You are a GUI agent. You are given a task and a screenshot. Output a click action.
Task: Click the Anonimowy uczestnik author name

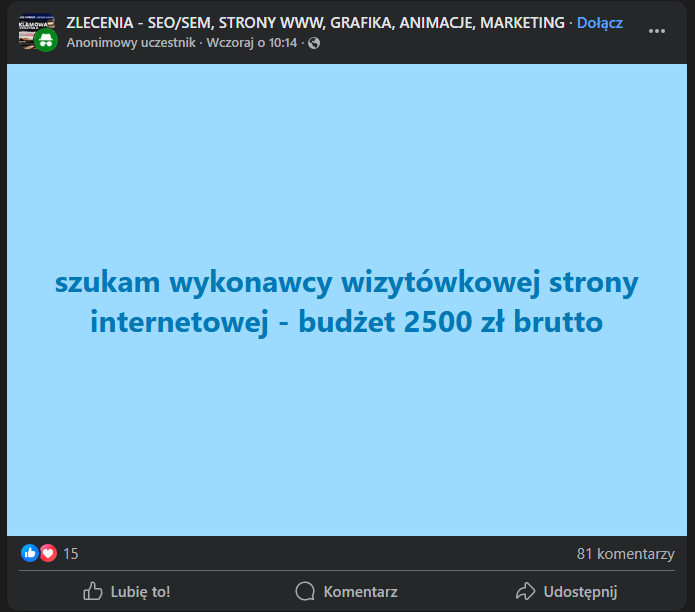pos(132,43)
